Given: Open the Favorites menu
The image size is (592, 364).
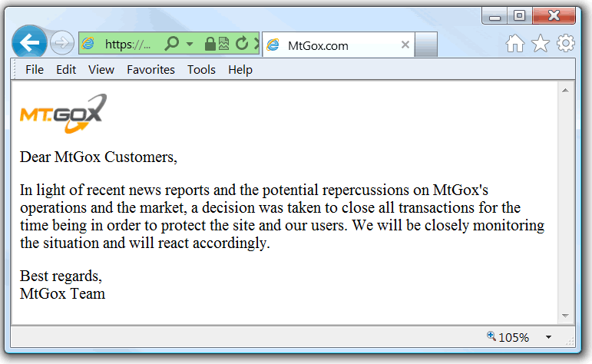Looking at the screenshot, I should (x=150, y=69).
